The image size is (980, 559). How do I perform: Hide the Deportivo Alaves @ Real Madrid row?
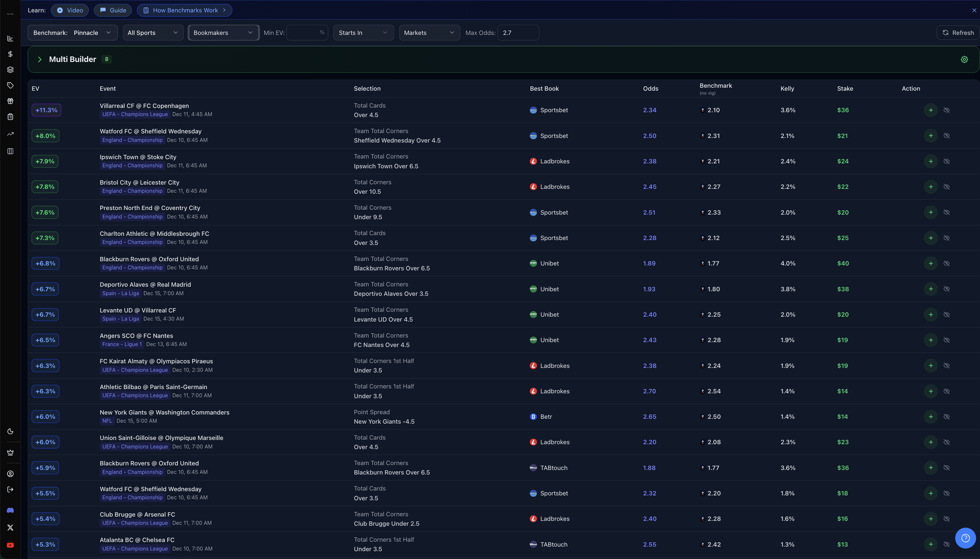click(947, 289)
